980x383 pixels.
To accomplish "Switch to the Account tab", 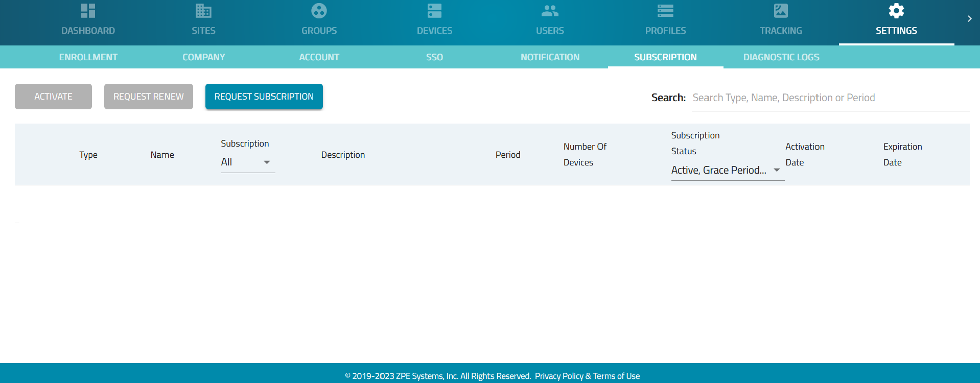I will click(x=319, y=57).
